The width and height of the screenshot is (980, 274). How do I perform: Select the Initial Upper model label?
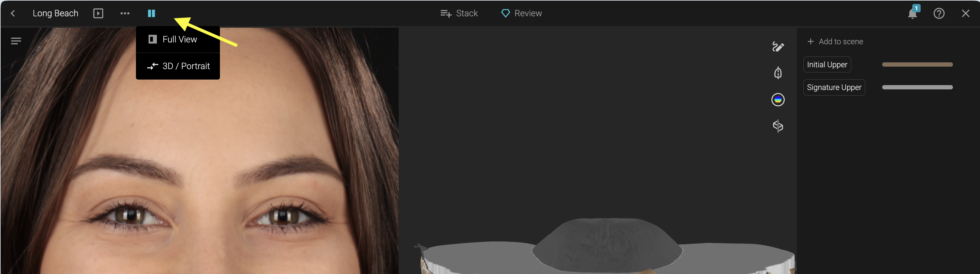click(x=827, y=65)
